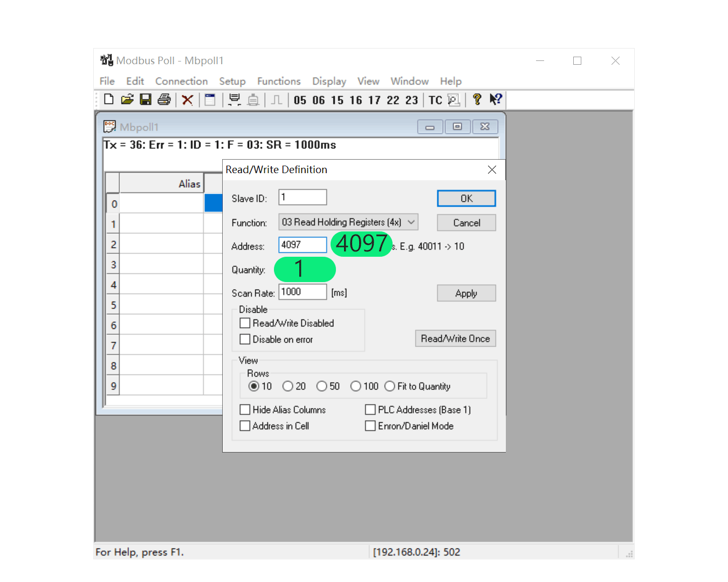
Task: Open the Functions menu
Action: 279,81
